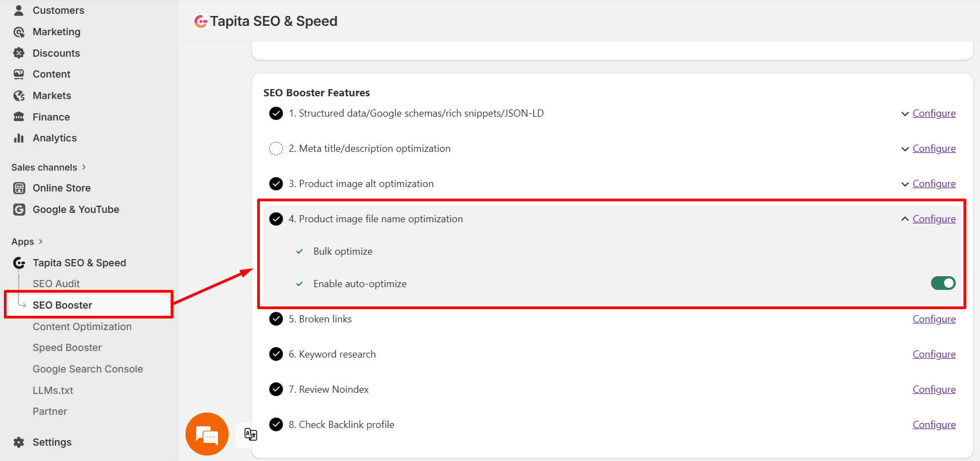Click the translate icon near the chat bubble
This screenshot has width=980, height=461.
(251, 435)
